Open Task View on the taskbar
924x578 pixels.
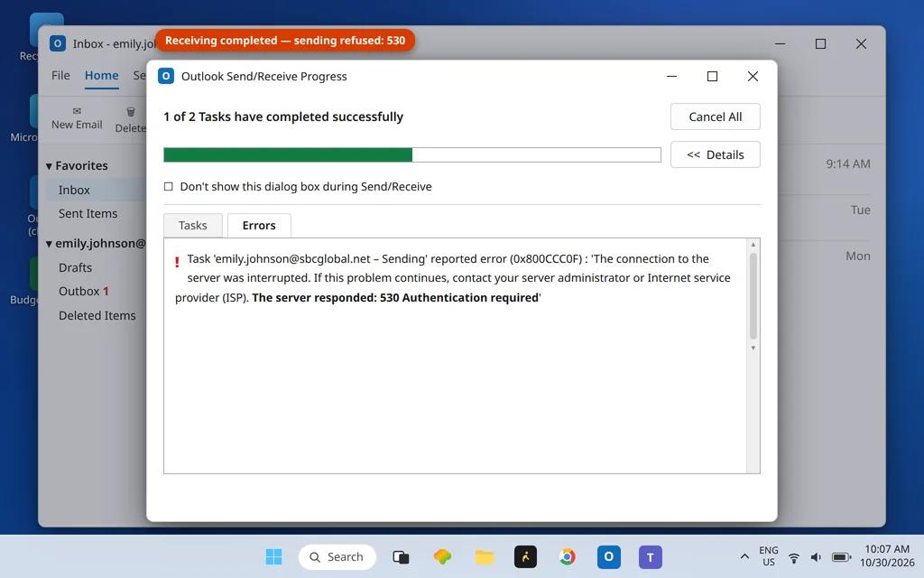pos(401,556)
